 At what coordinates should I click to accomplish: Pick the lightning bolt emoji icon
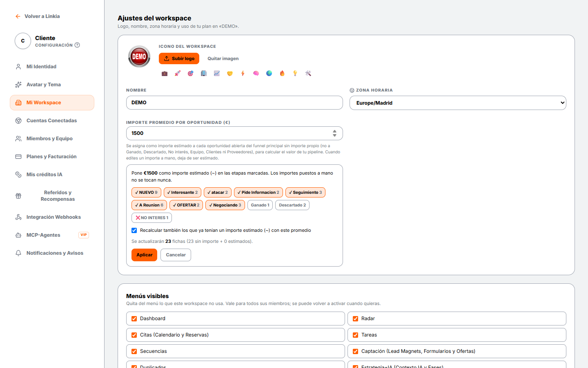pos(243,74)
